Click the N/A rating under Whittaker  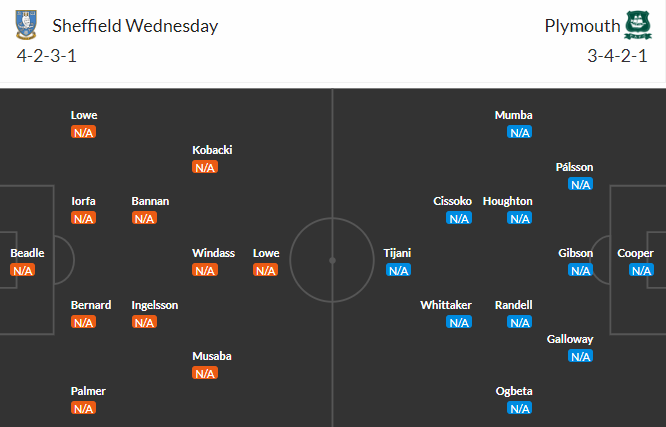[x=458, y=322]
